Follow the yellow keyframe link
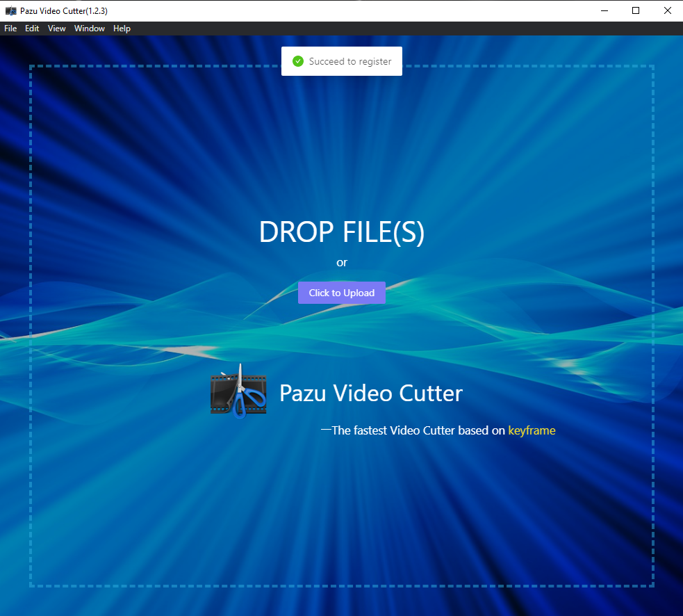The image size is (683, 616). tap(532, 430)
